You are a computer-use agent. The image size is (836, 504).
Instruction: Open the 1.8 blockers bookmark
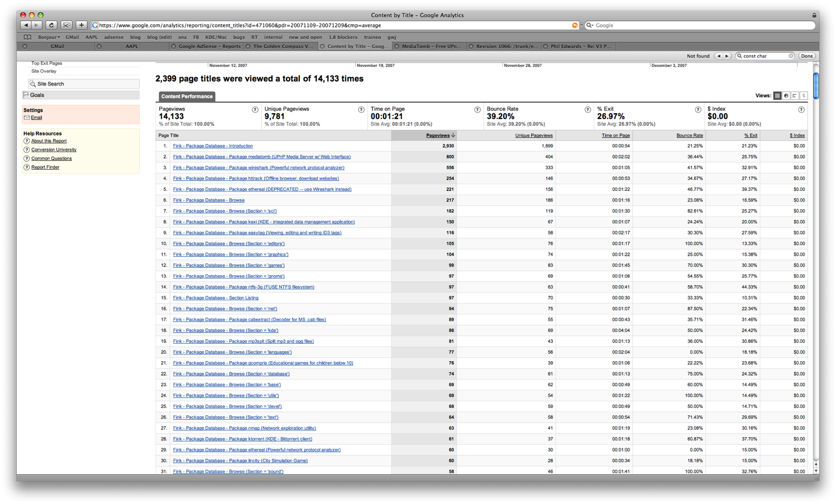(343, 37)
